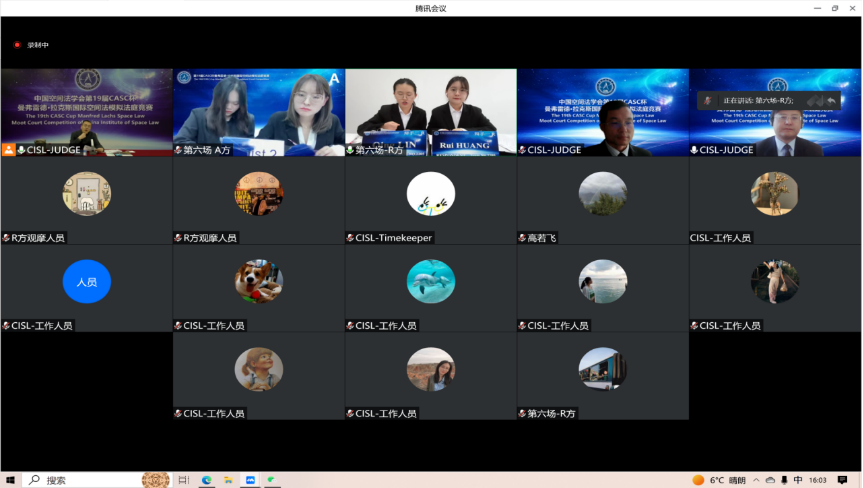Click muted mic icon under the corgi avatar
This screenshot has height=488, width=863.
178,326
